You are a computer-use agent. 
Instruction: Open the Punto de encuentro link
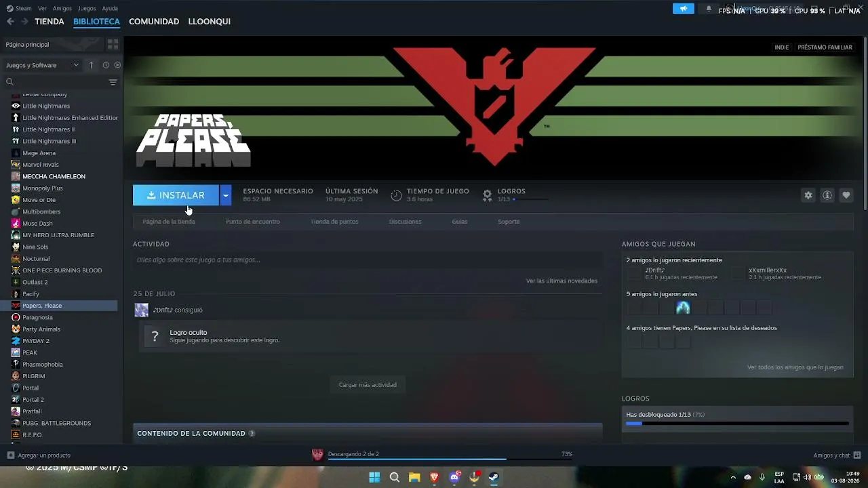click(x=253, y=222)
